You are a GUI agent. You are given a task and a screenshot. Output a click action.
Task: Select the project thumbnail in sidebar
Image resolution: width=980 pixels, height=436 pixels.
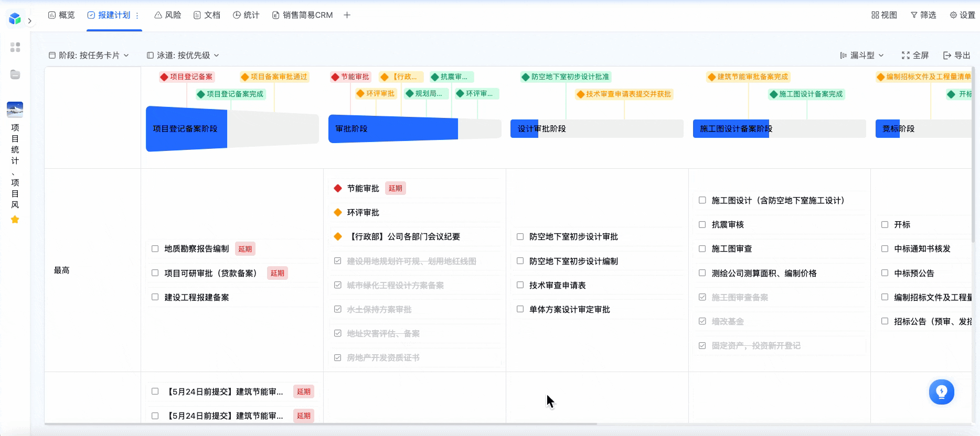15,110
